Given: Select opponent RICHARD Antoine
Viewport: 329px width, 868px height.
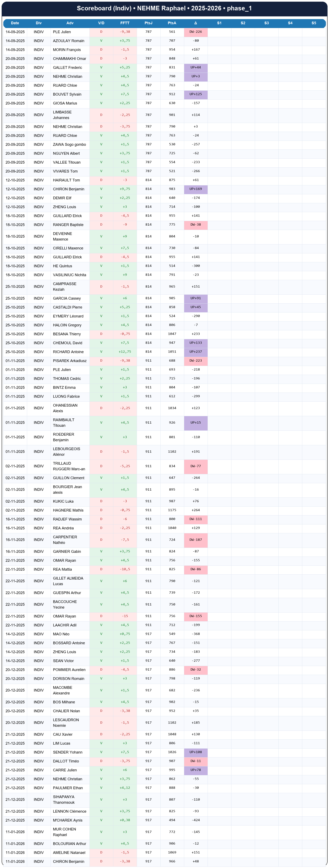Looking at the screenshot, I should [x=68, y=352].
